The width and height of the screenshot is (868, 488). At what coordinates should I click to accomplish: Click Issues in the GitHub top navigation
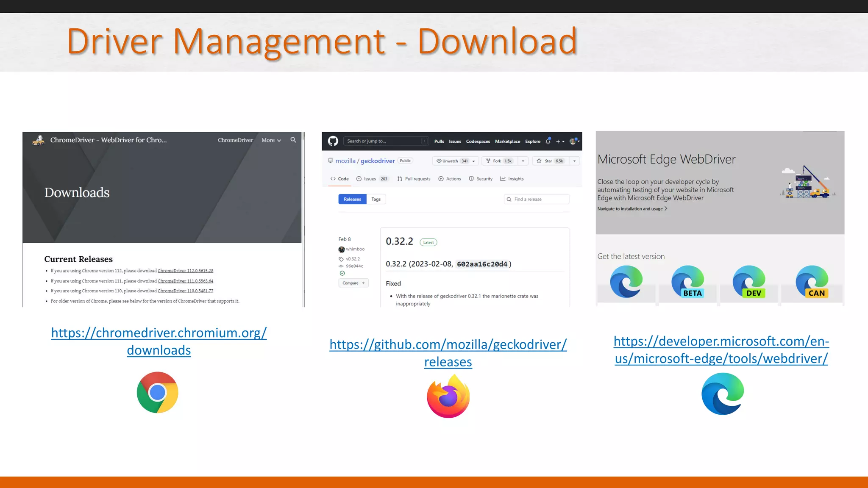(455, 141)
